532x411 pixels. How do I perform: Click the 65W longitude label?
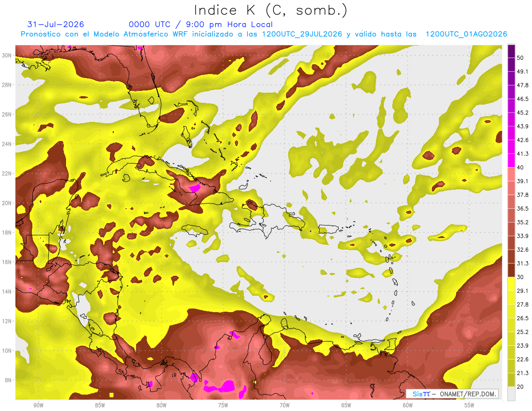(346, 406)
